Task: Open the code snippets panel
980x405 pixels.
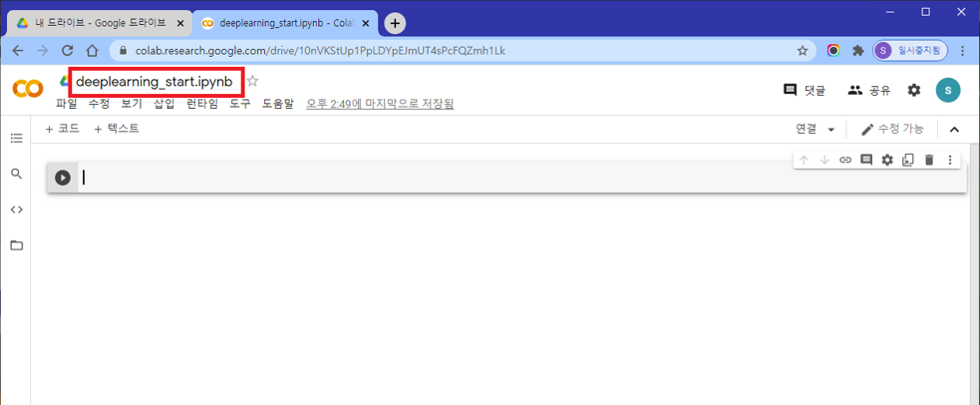Action: pyautogui.click(x=16, y=209)
